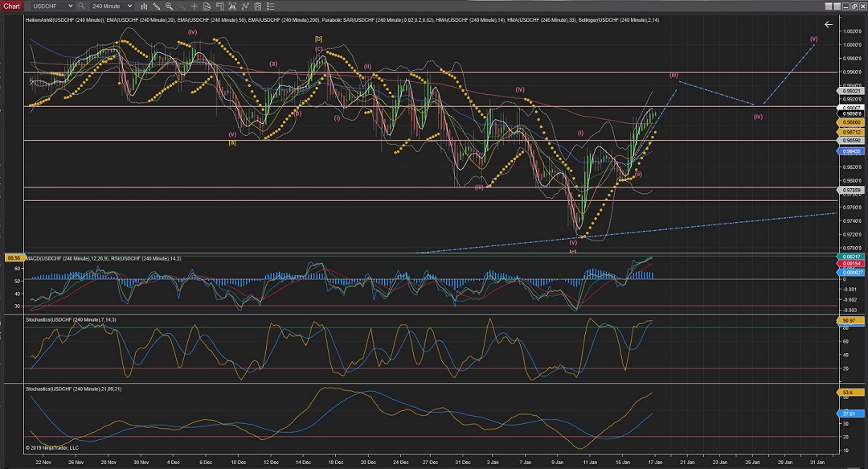Click the 22 Nov date label
Image resolution: width=868 pixels, height=469 pixels.
point(43,462)
